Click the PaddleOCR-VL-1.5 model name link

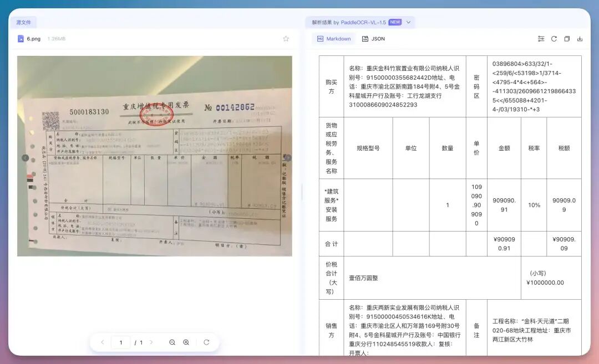362,22
